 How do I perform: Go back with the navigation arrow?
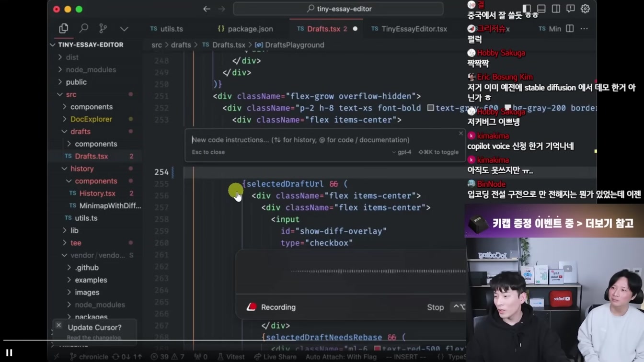(x=207, y=9)
